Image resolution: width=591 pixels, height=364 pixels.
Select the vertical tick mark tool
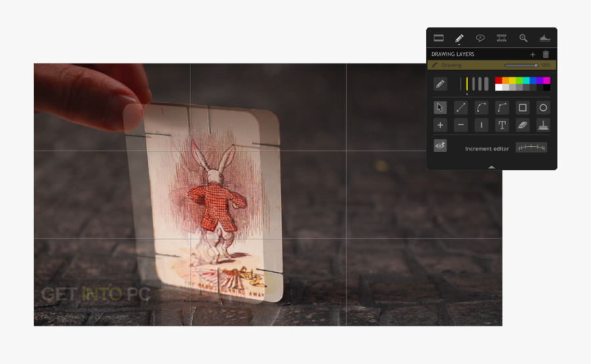[481, 125]
